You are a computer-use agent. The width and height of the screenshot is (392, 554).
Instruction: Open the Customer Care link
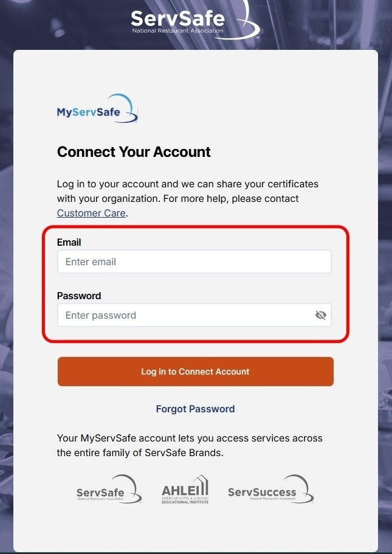91,213
